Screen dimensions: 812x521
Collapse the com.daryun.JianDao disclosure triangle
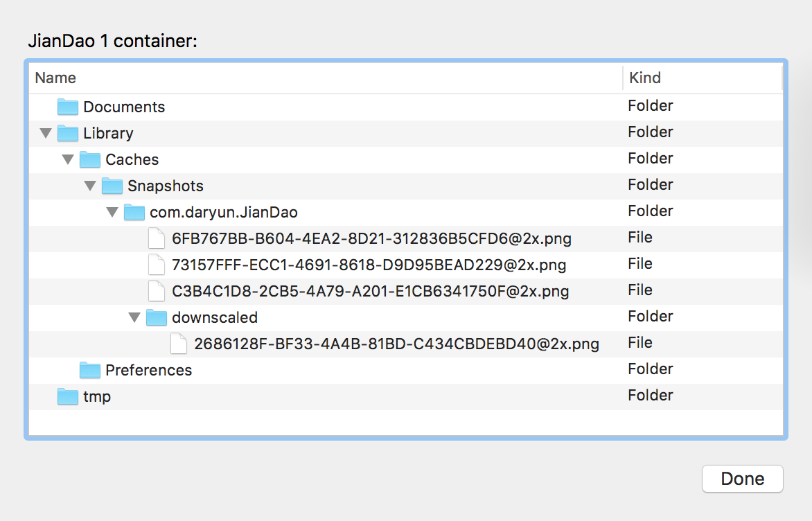click(x=112, y=212)
